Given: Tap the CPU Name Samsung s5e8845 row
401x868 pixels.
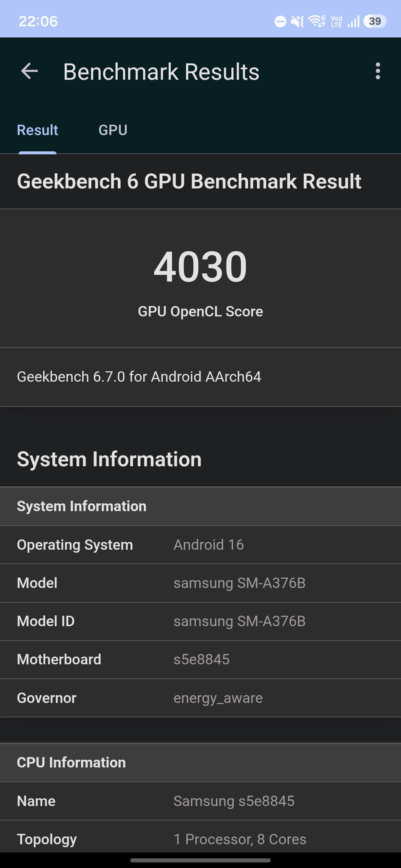Looking at the screenshot, I should click(x=200, y=801).
